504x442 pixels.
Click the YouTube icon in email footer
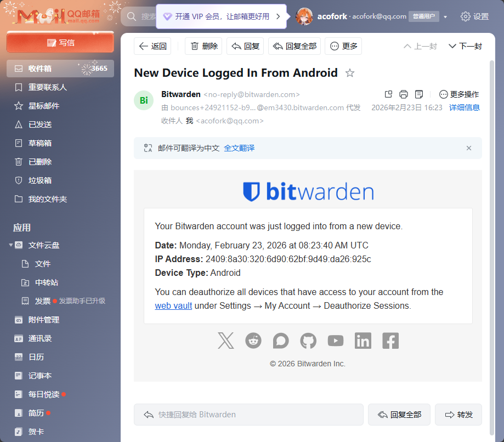click(336, 341)
